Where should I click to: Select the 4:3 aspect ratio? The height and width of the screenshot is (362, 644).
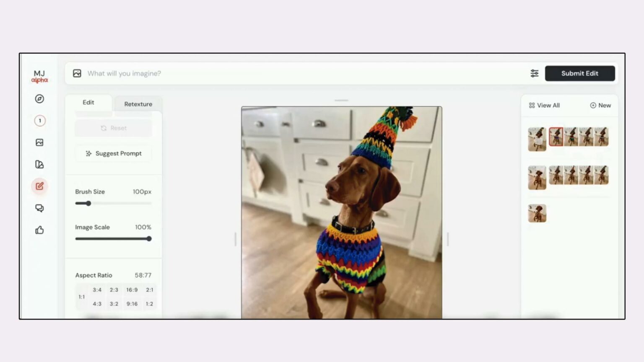[97, 304]
